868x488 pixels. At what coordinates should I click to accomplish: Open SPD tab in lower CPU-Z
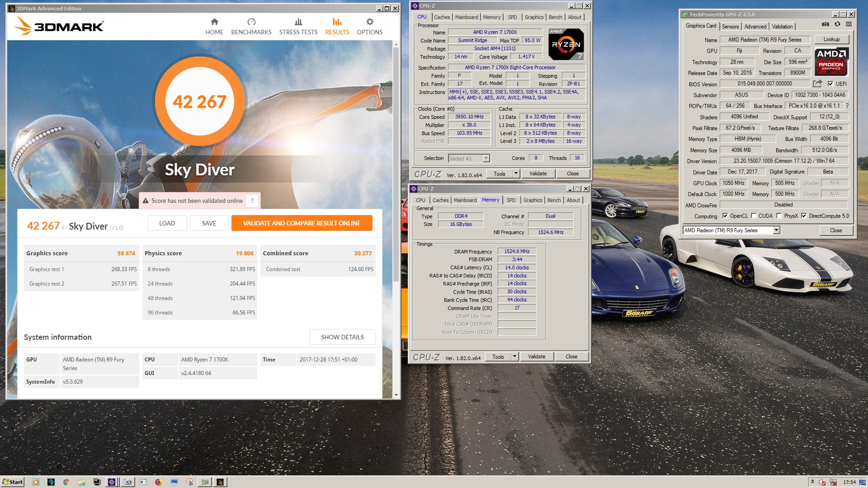[511, 200]
